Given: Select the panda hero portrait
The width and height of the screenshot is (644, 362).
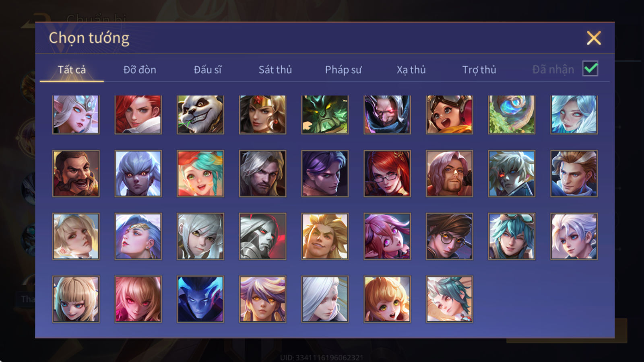Looking at the screenshot, I should click(200, 115).
